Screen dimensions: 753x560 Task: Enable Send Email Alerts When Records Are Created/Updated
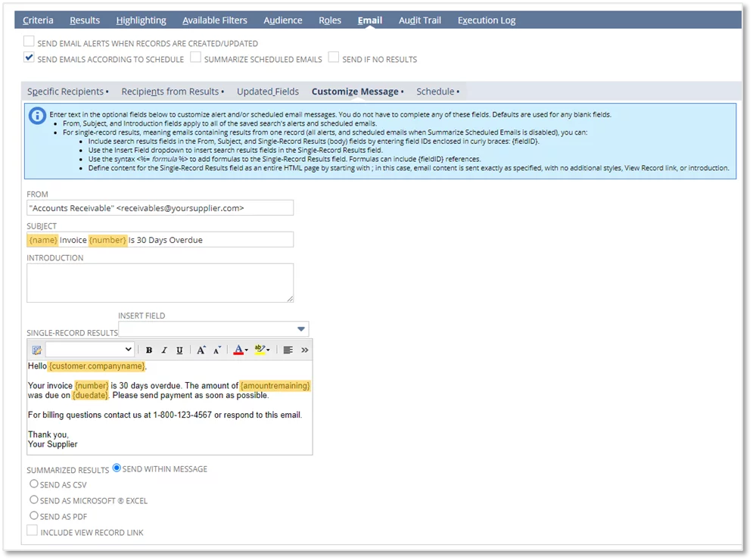click(29, 42)
